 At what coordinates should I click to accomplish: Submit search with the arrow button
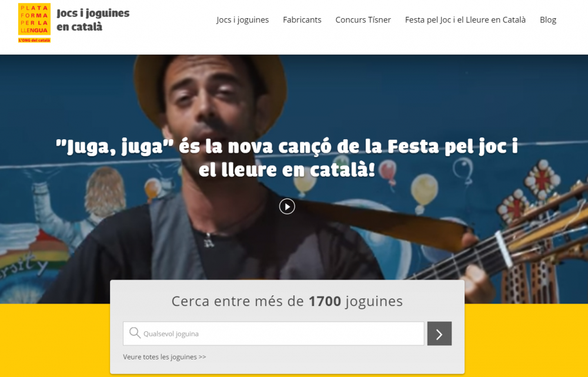(439, 334)
